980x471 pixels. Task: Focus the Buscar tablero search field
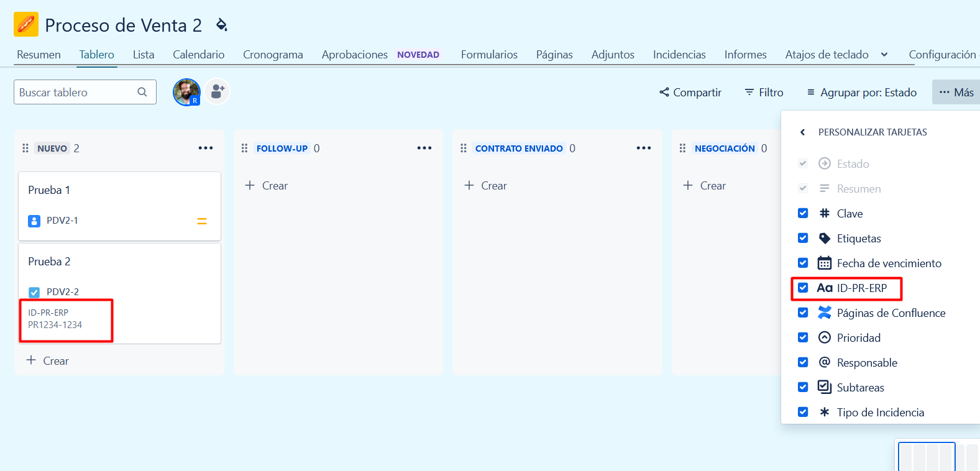coord(85,92)
